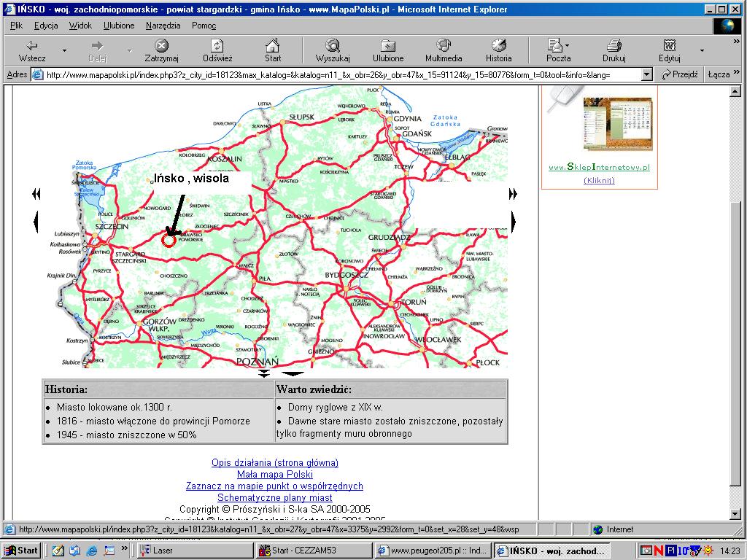Click the Przejdź go button
The width and height of the screenshot is (747, 560).
click(x=680, y=74)
